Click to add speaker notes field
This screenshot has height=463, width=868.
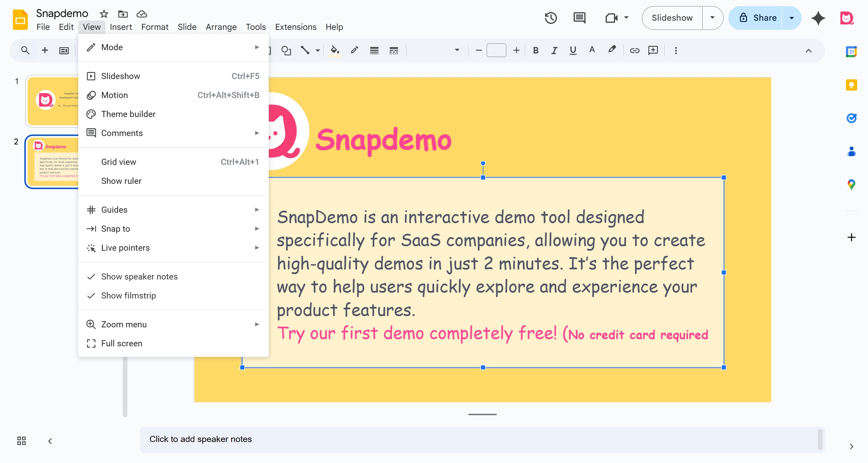point(482,440)
